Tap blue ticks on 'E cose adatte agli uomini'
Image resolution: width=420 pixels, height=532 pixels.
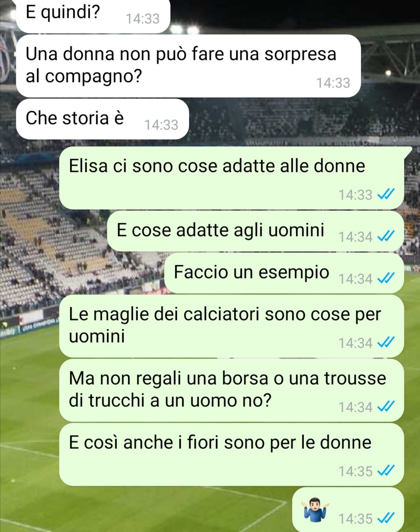point(386,236)
